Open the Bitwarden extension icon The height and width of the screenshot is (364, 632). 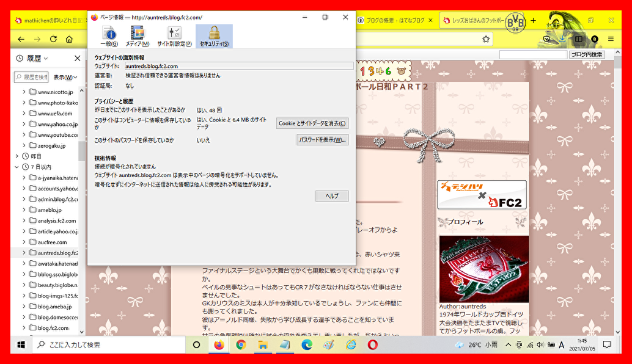(x=594, y=38)
